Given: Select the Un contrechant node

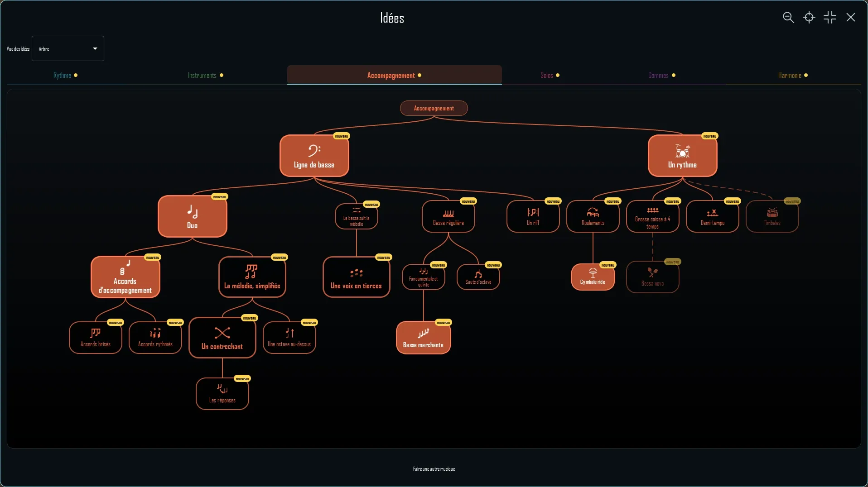Looking at the screenshot, I should (x=222, y=338).
